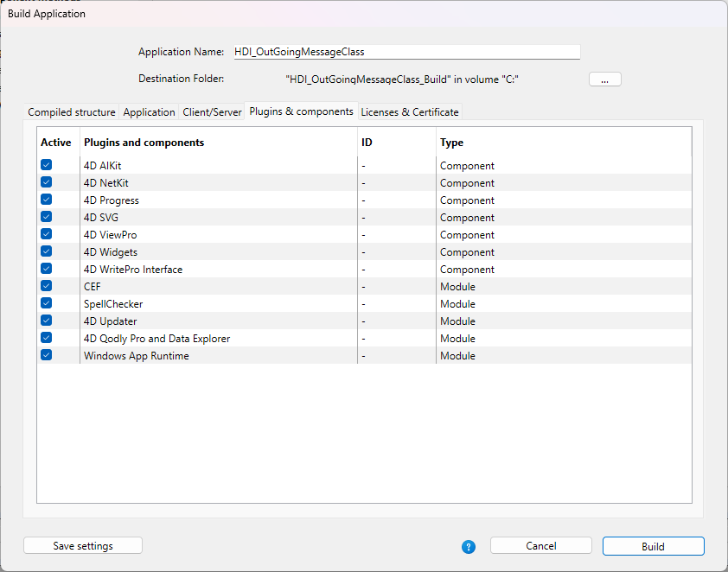Disable the Windows App Runtime module
This screenshot has height=572, width=728.
[47, 355]
